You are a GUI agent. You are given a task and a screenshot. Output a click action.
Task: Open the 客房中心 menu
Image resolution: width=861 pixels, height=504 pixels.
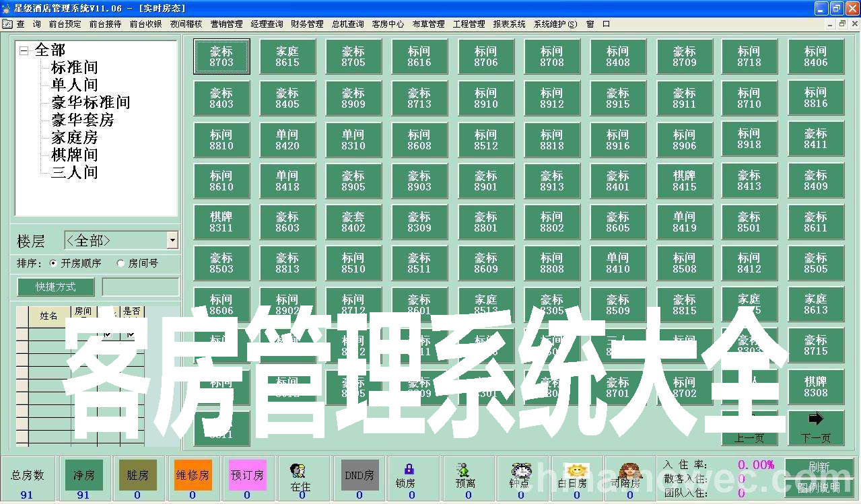pyautogui.click(x=387, y=24)
